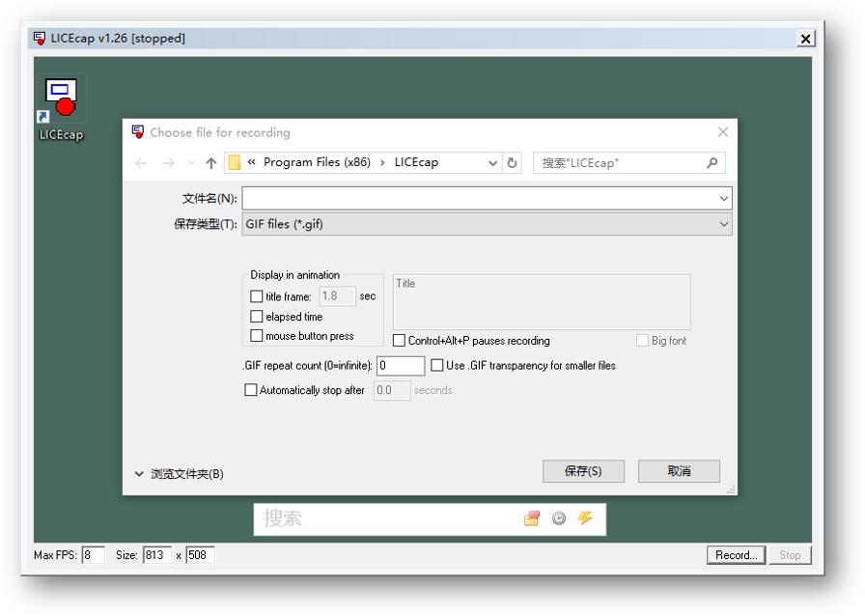Click the forward arrow in file dialog
Screen dimensions: 865x616
[x=169, y=163]
